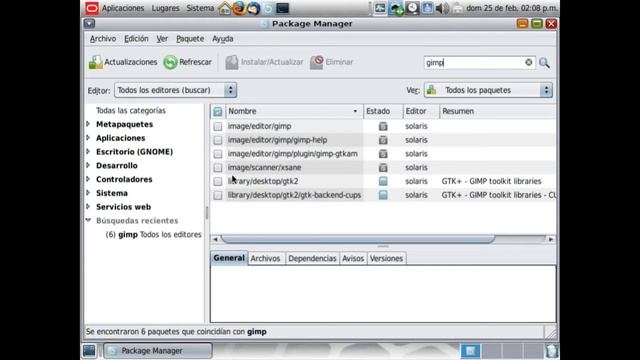
Task: Open the Ver Todos los paquetes dropdown
Action: coord(488,90)
